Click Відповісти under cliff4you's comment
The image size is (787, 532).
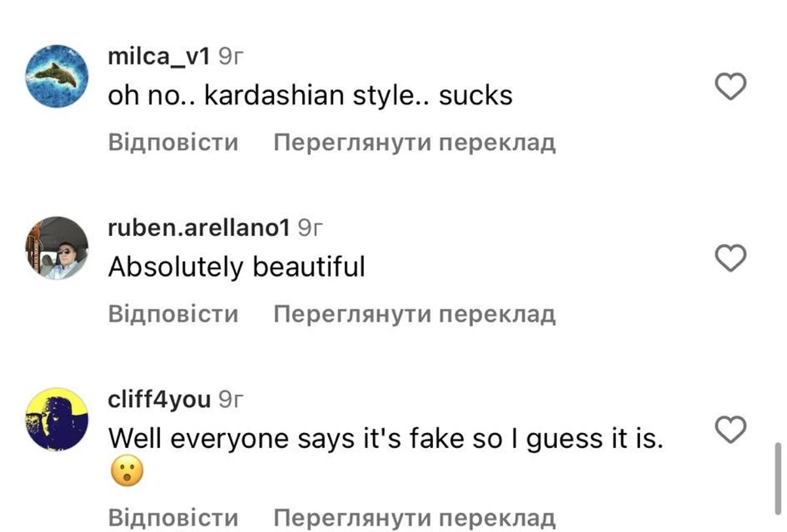(x=173, y=518)
